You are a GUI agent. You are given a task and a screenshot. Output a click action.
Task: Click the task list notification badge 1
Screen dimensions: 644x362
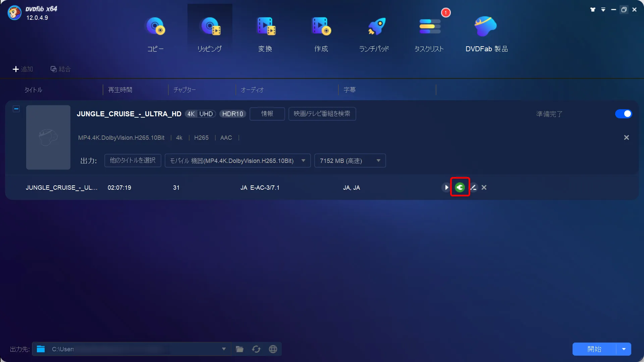pos(446,13)
